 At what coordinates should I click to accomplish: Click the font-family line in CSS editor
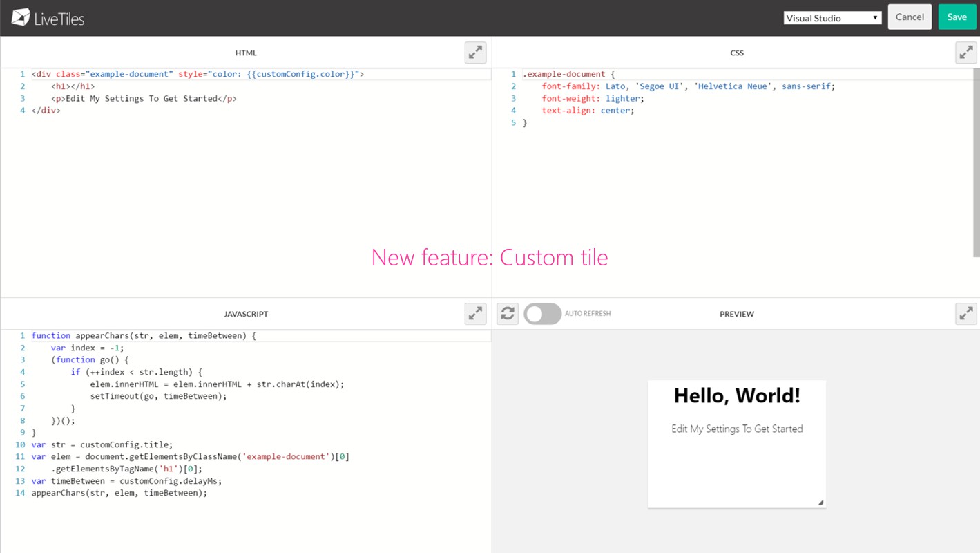pos(688,86)
